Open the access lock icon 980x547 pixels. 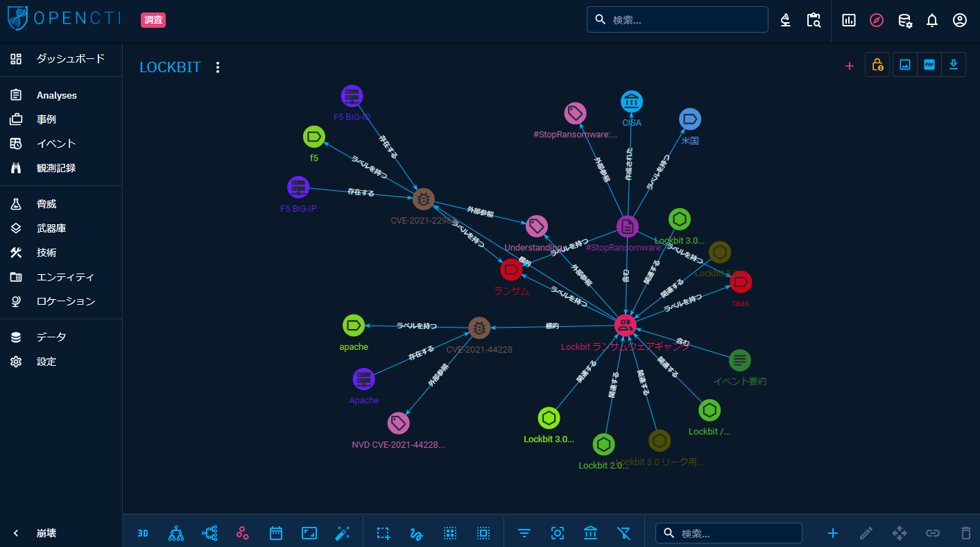point(877,65)
